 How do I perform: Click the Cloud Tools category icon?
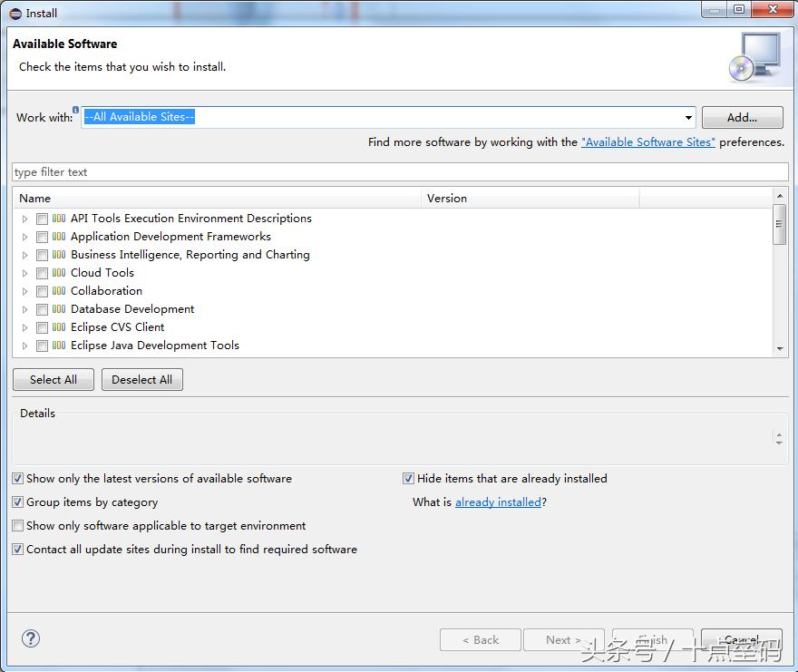59,273
